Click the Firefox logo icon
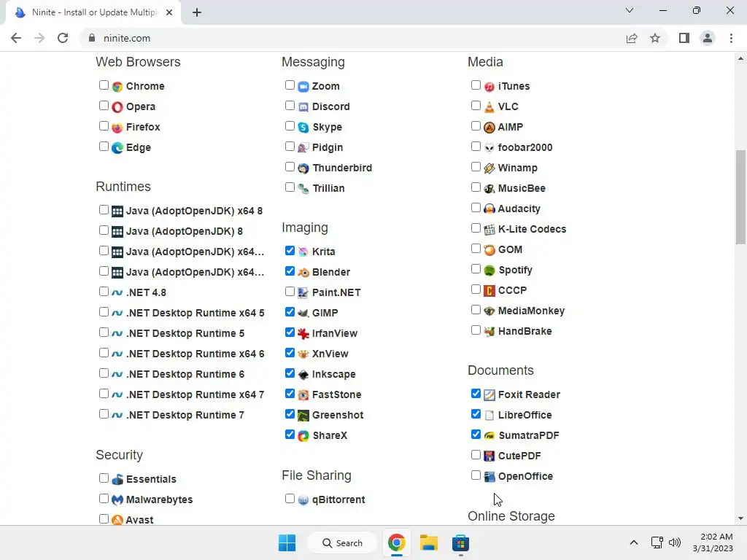Image resolution: width=747 pixels, height=560 pixels. click(117, 128)
